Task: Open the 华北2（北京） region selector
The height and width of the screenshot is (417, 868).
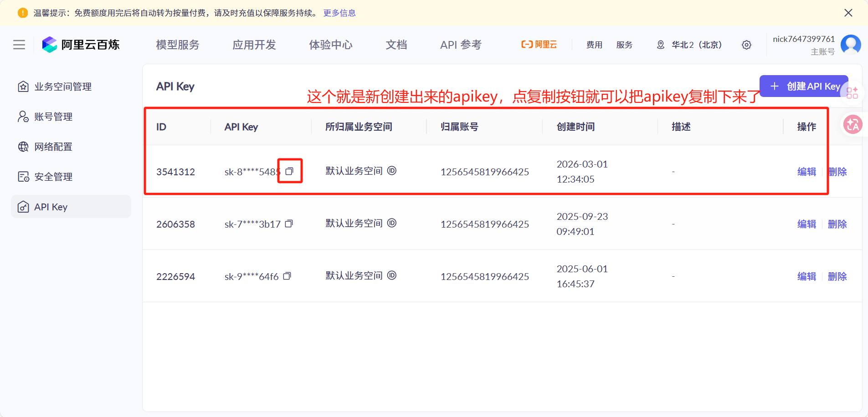Action: tap(689, 45)
